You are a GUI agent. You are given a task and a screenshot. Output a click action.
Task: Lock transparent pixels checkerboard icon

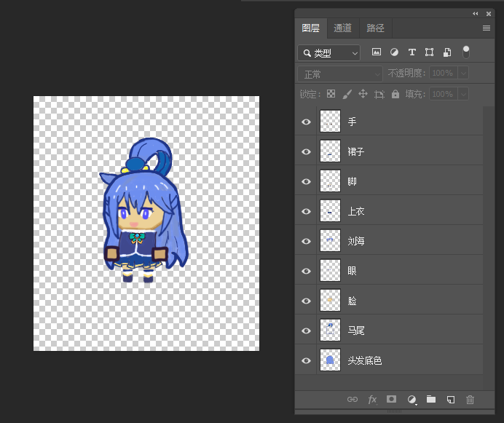coord(331,94)
